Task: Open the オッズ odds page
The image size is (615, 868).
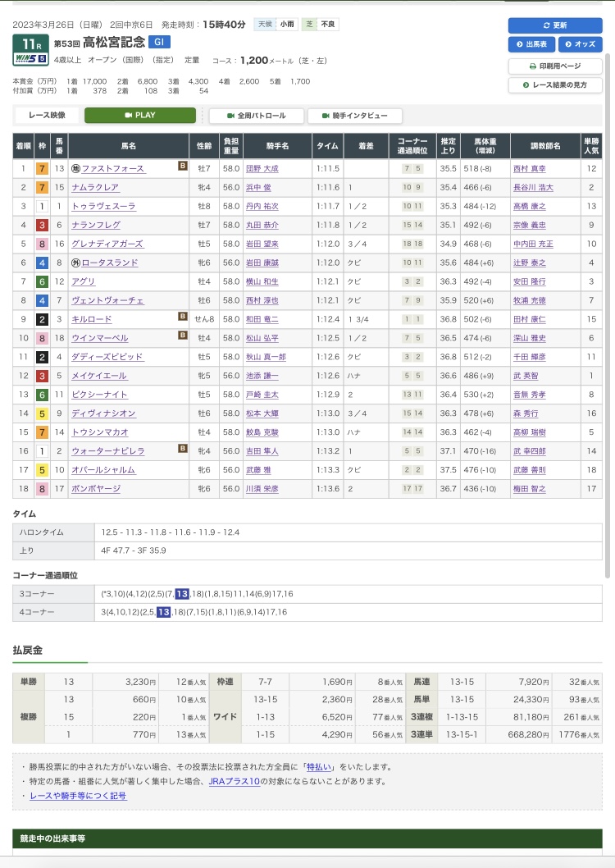Action: [579, 44]
